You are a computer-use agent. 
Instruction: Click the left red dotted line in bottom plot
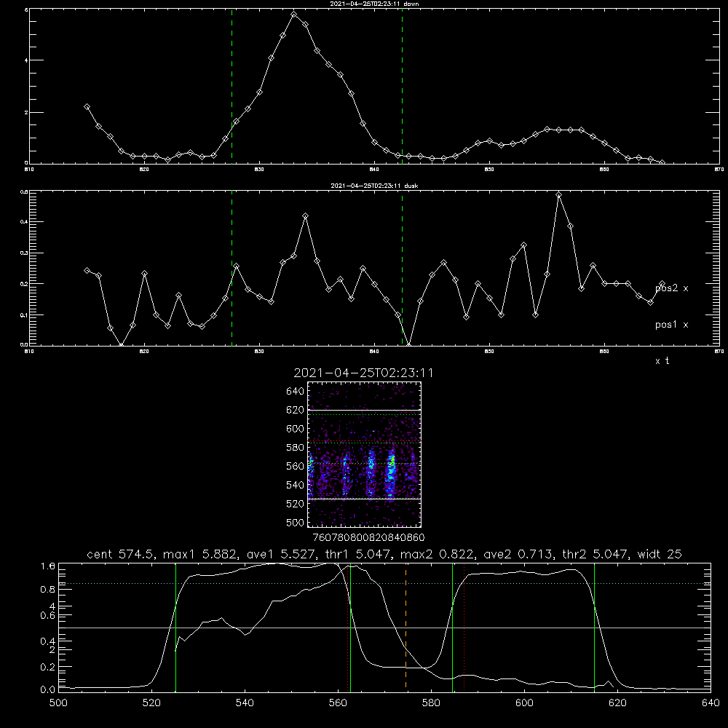click(x=348, y=627)
